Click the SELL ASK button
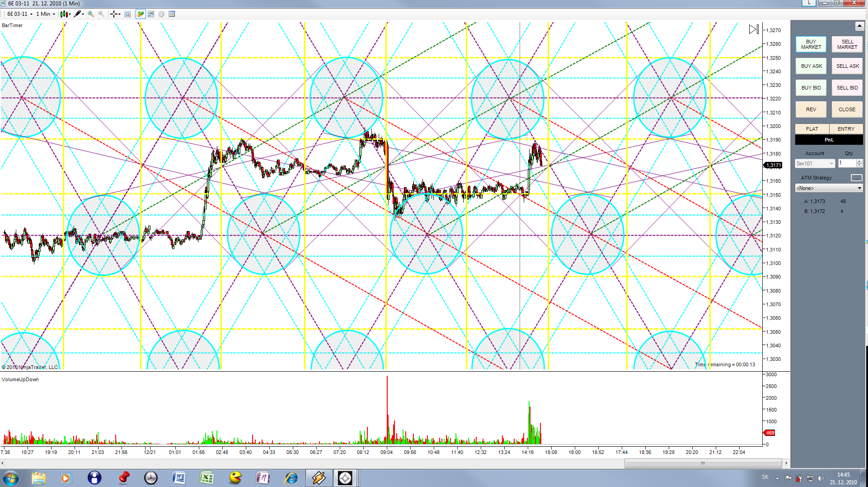This screenshot has height=487, width=868. tap(847, 66)
